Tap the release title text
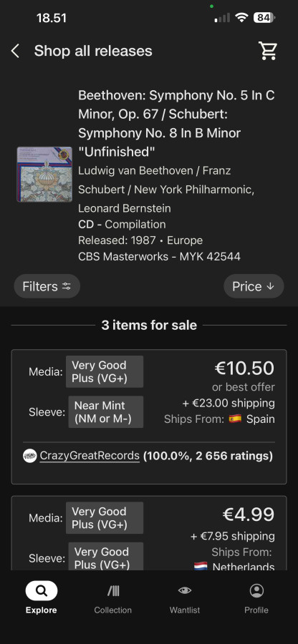298x644 pixels. [x=177, y=124]
